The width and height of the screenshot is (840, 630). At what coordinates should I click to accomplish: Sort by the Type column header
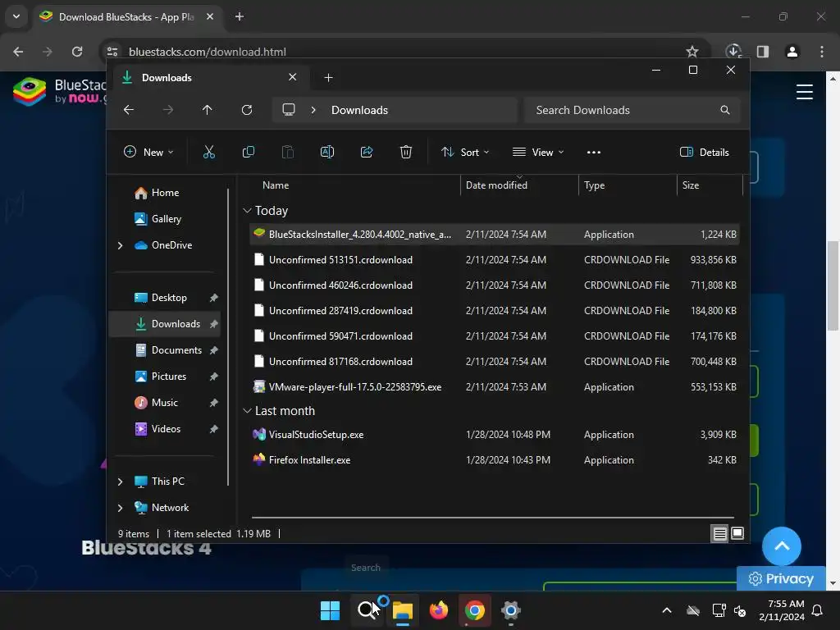pos(628,185)
